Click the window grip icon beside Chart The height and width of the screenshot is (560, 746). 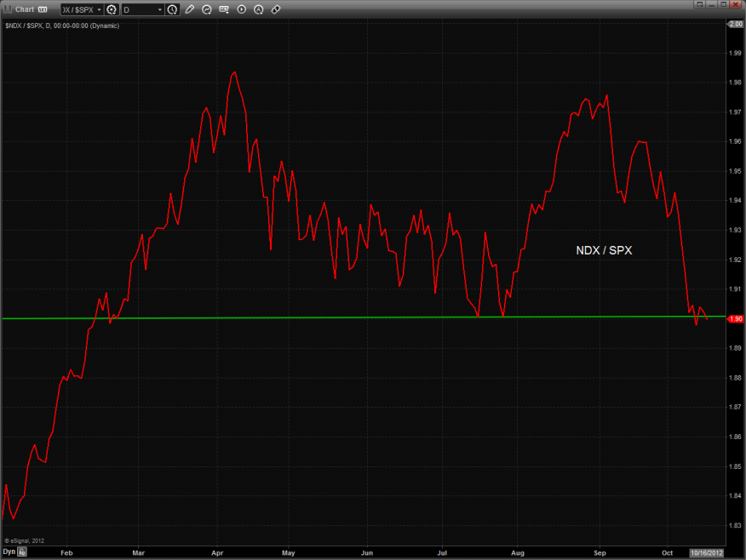pyautogui.click(x=8, y=9)
